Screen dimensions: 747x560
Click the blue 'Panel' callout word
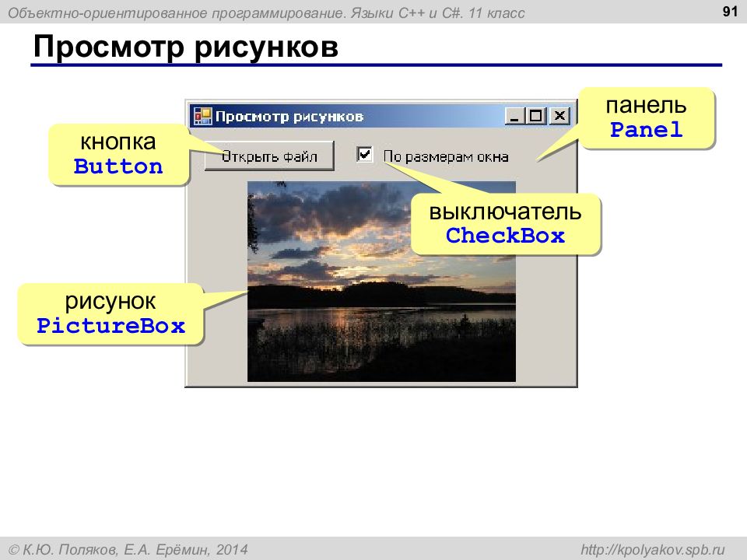pyautogui.click(x=646, y=129)
